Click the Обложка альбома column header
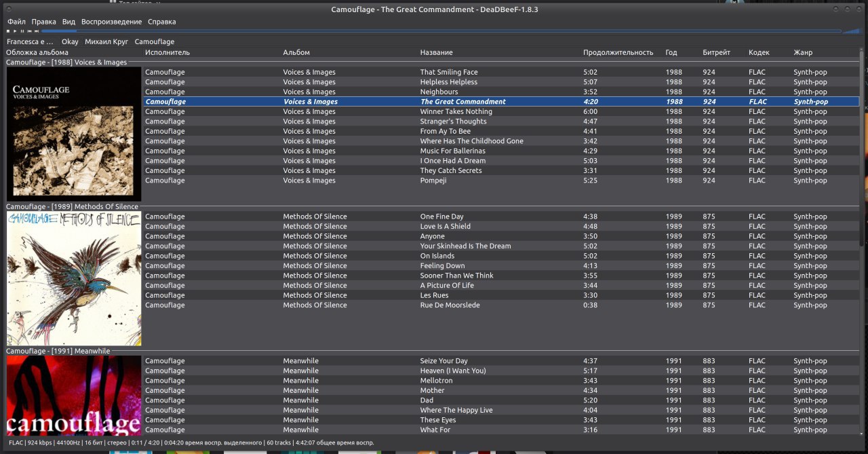The width and height of the screenshot is (868, 454). click(74, 52)
